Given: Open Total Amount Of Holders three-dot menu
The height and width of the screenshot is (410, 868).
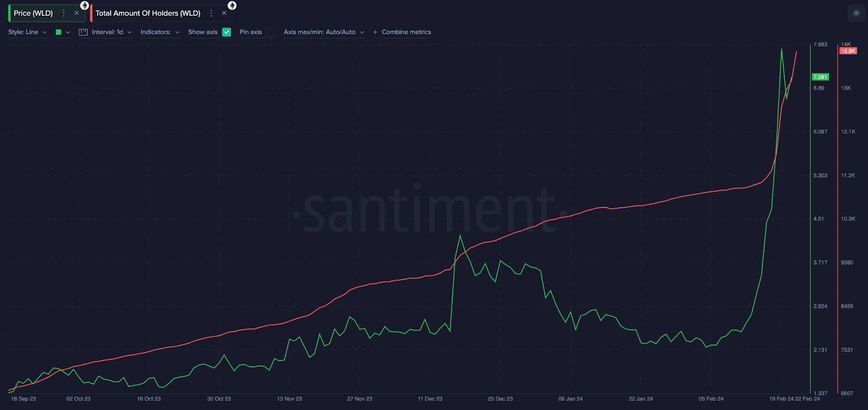Looking at the screenshot, I should point(211,13).
